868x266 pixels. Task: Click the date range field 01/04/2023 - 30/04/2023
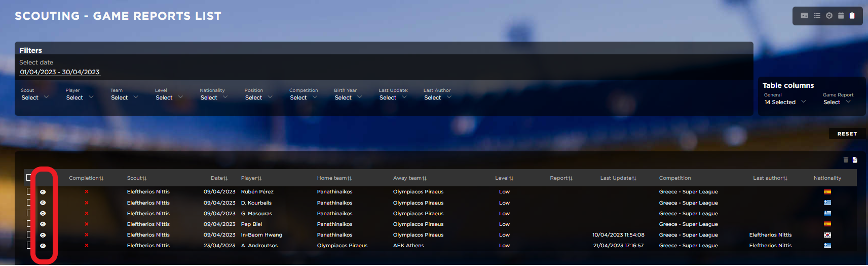[x=60, y=72]
